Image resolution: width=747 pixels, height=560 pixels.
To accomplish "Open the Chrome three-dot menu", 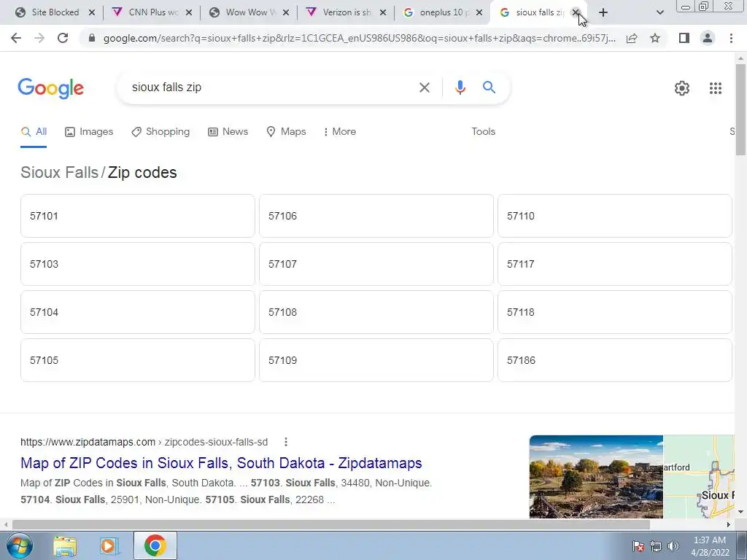I will [x=731, y=38].
